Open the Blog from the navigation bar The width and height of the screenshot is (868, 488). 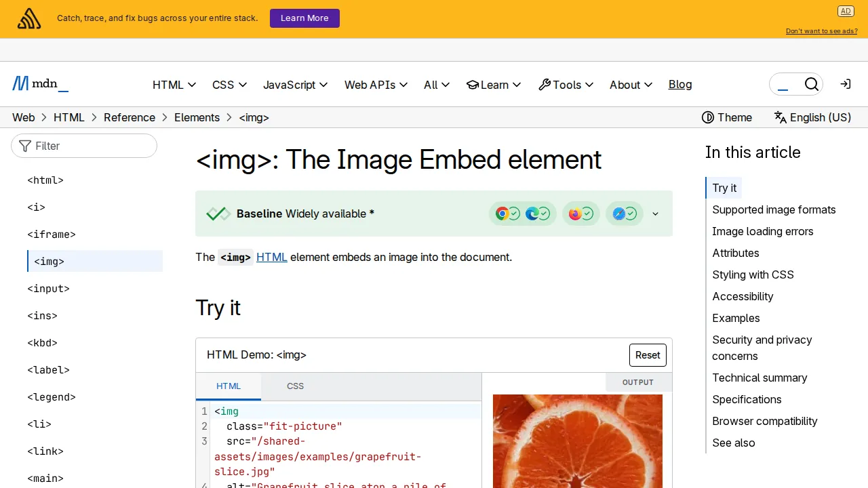tap(680, 84)
